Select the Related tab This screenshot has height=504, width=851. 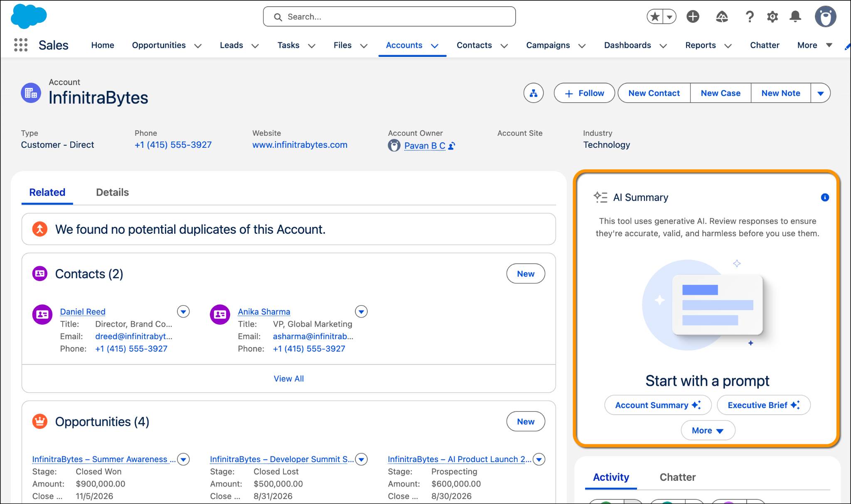tap(47, 192)
